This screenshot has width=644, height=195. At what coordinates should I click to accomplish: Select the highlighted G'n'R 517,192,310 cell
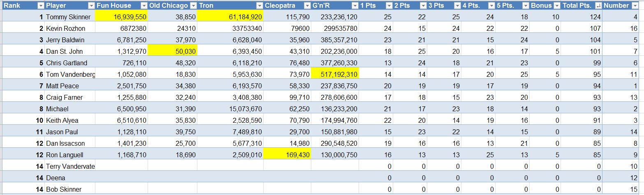tap(335, 74)
